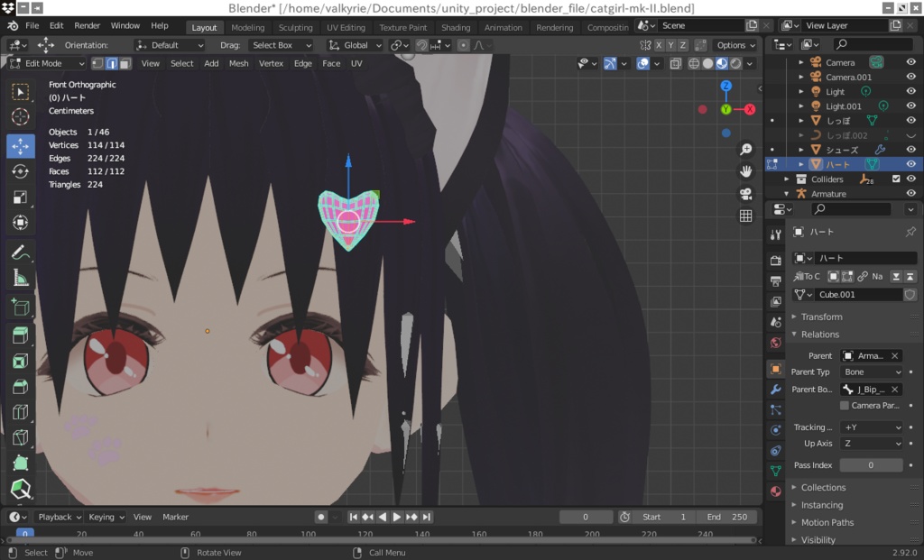Screen dimensions: 924x560
Task: Select the Annotate tool
Action: [x=20, y=252]
